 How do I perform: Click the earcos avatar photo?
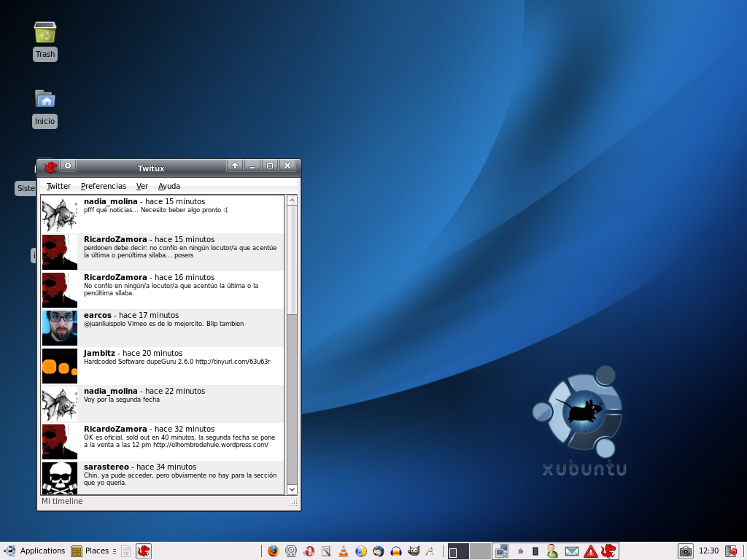click(60, 328)
